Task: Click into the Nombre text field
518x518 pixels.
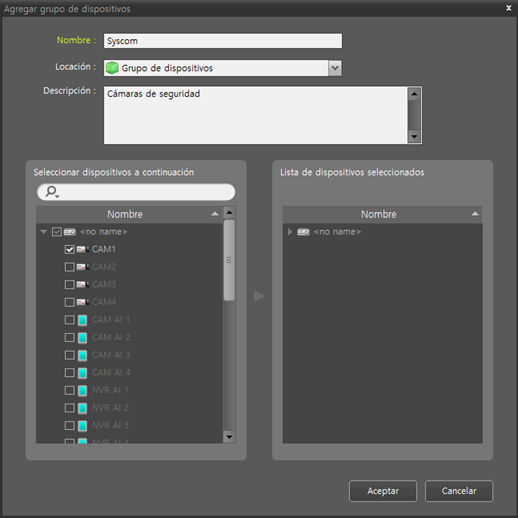Action: pos(223,41)
